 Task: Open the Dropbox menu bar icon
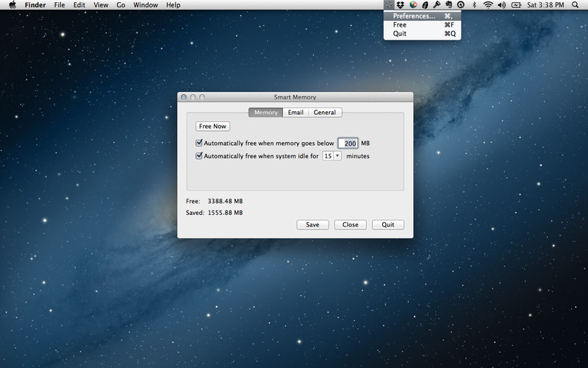(401, 5)
